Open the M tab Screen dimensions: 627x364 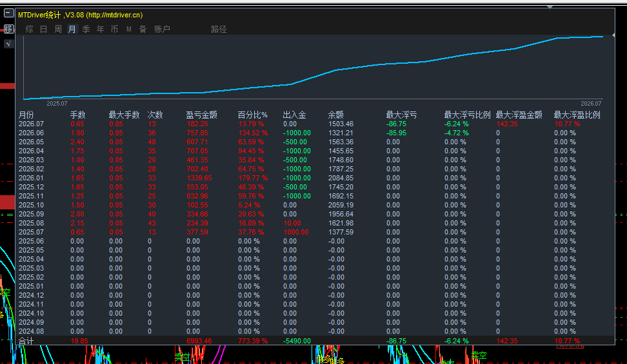click(129, 29)
